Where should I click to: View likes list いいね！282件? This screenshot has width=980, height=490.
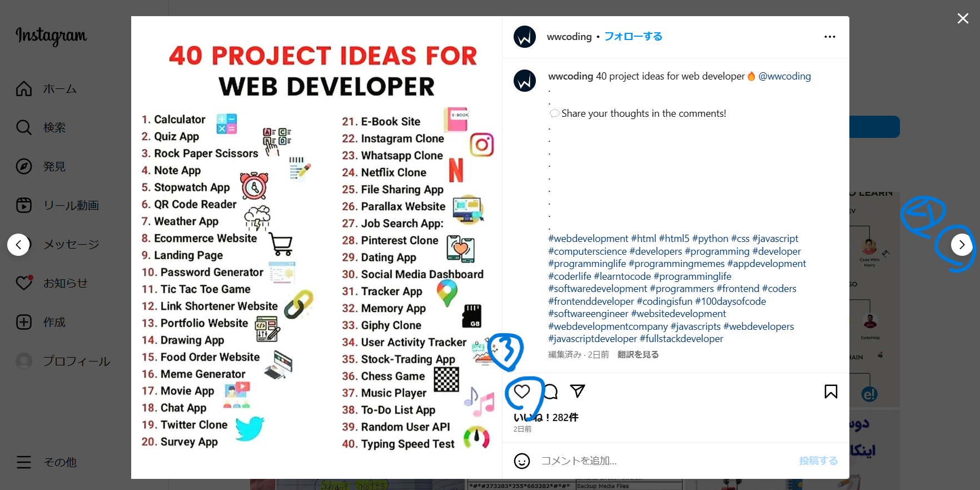pyautogui.click(x=546, y=417)
